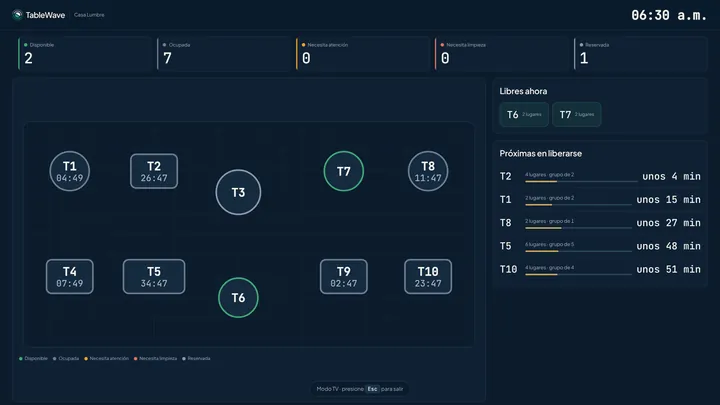Image resolution: width=720 pixels, height=405 pixels.
Task: Open the Disponible status card
Action: click(x=85, y=54)
